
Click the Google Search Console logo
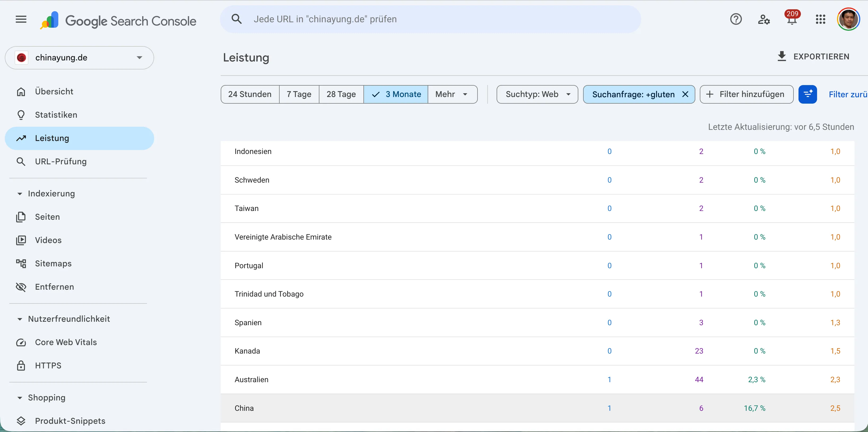pyautogui.click(x=118, y=20)
